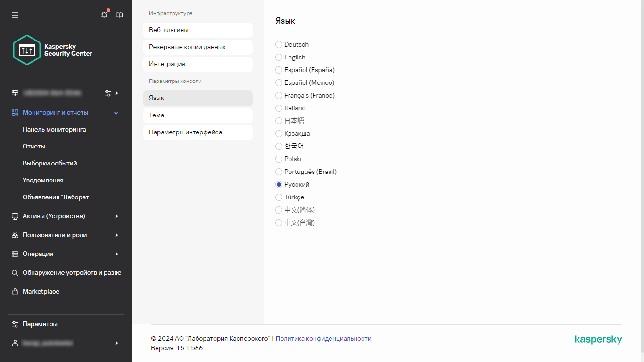Click the Параметры sliders icon
This screenshot has width=644, height=362.
(15, 324)
